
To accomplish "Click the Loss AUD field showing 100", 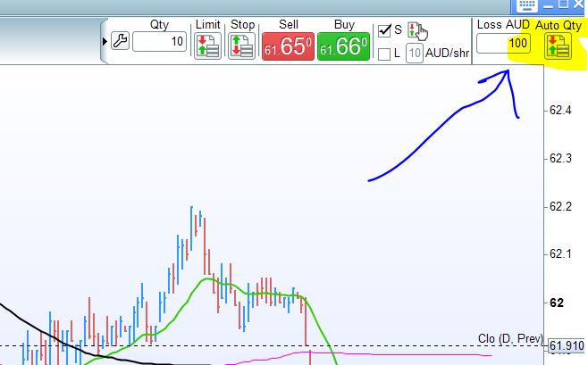I will tap(503, 44).
